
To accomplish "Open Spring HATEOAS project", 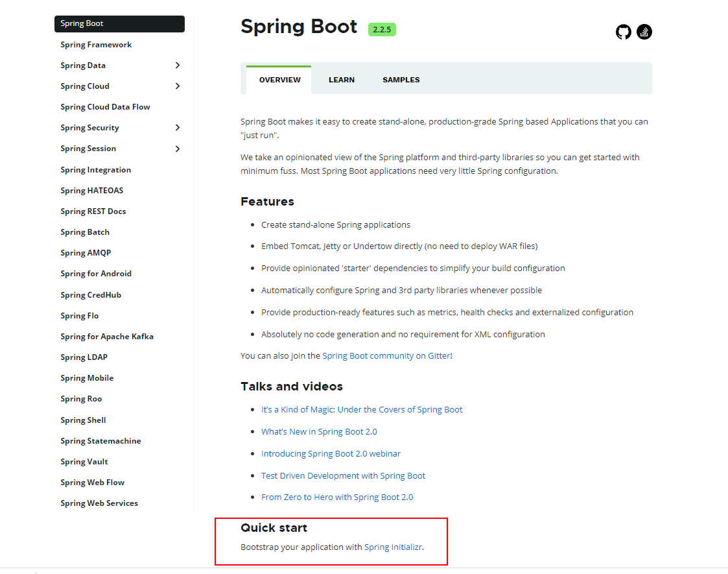I will [x=92, y=191].
